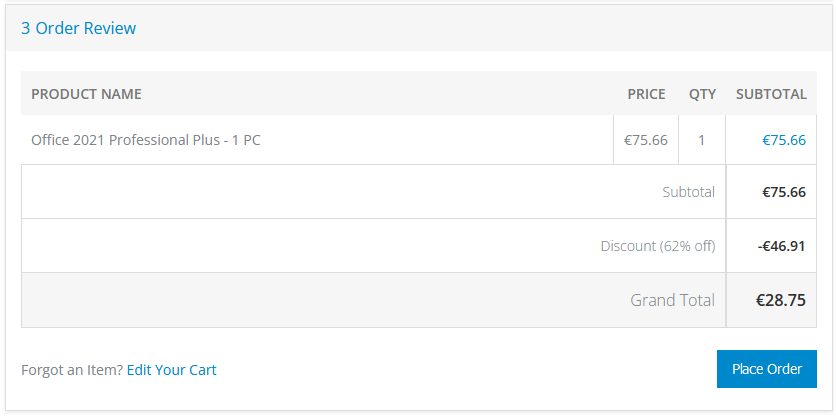Image resolution: width=836 pixels, height=416 pixels.
Task: Click the Place Order button
Action: point(766,369)
